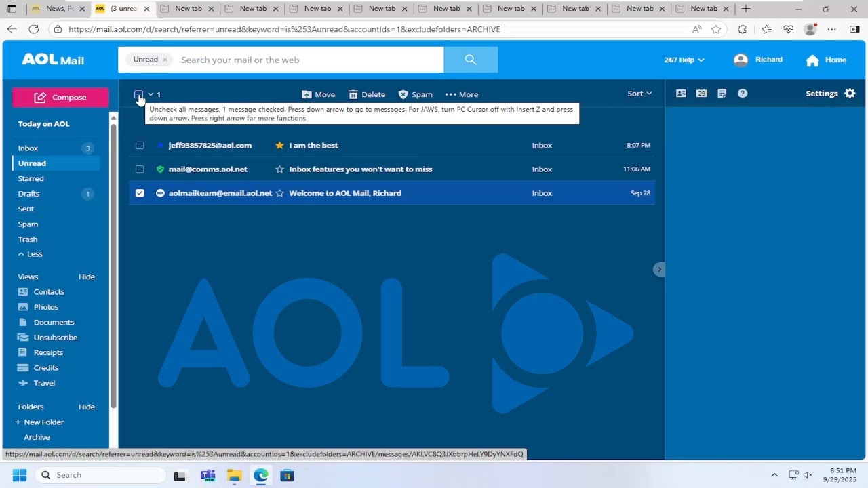The image size is (868, 488).
Task: Click Today on AOL link
Action: pyautogui.click(x=43, y=124)
